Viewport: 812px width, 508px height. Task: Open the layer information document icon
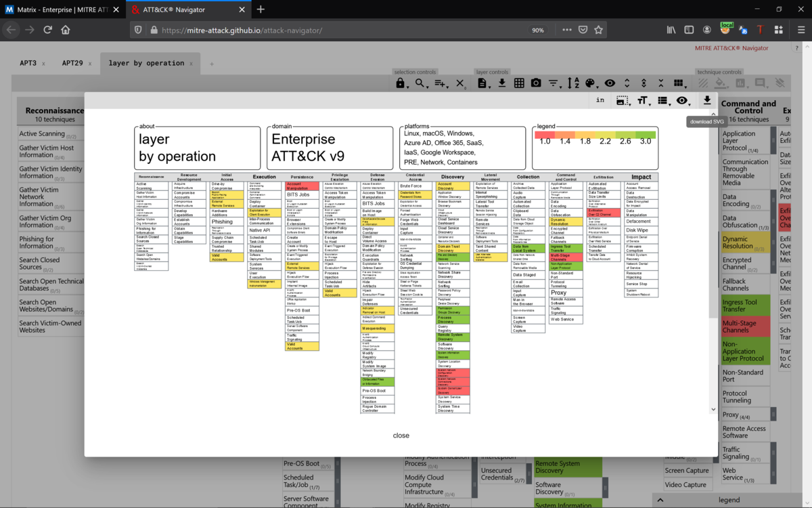tap(483, 83)
